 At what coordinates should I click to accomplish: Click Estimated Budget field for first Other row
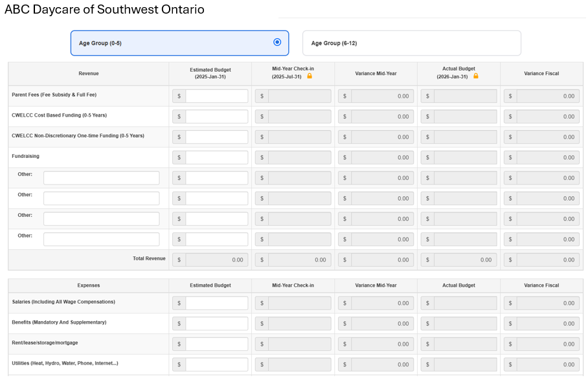(216, 178)
